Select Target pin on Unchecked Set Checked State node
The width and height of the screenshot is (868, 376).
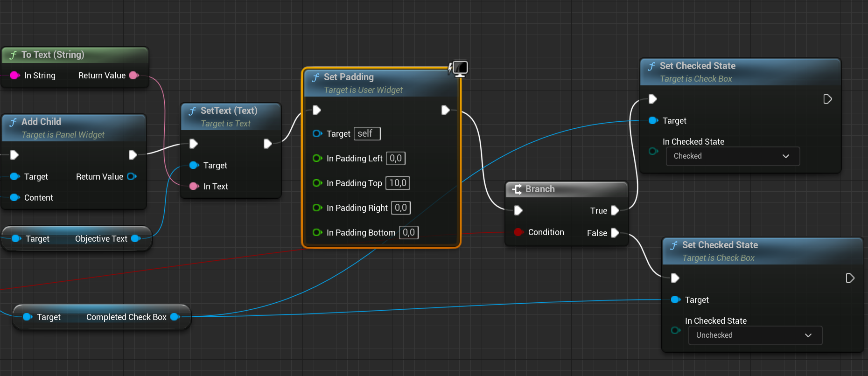[x=676, y=299]
